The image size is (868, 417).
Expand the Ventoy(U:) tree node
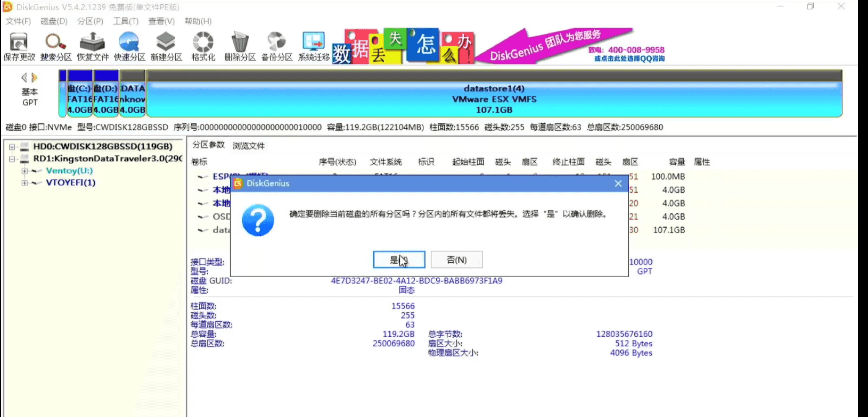[24, 171]
